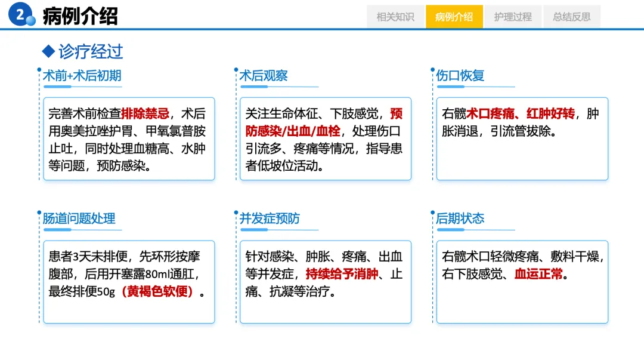The width and height of the screenshot is (644, 363).
Task: Click the red text 黄褐色软便
Action: (157, 291)
